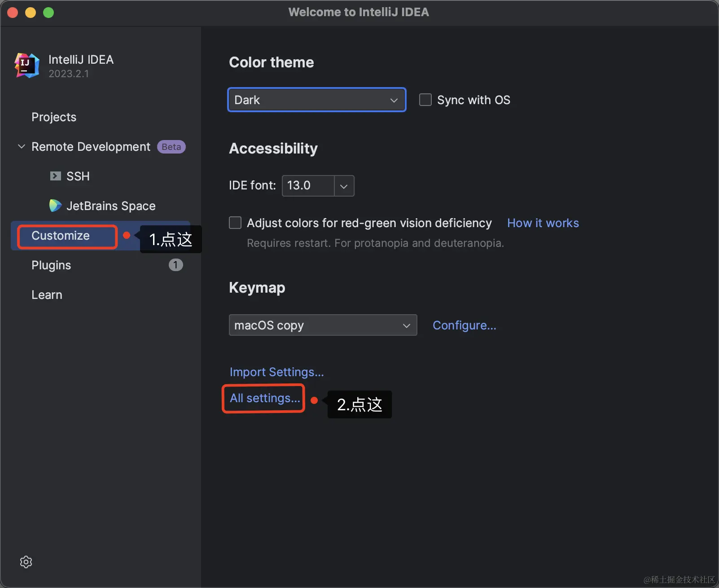Image resolution: width=719 pixels, height=588 pixels.
Task: Enable Sync with OS checkbox
Action: click(425, 100)
